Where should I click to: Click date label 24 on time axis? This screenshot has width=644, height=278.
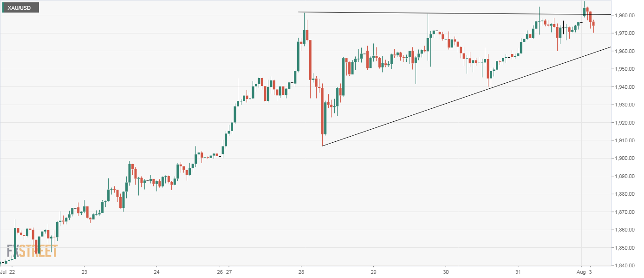click(x=156, y=271)
